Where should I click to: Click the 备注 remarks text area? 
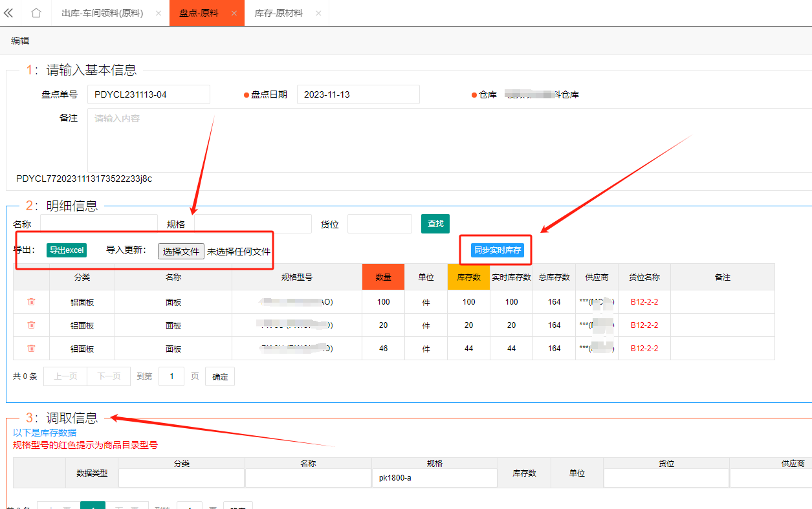pyautogui.click(x=446, y=139)
